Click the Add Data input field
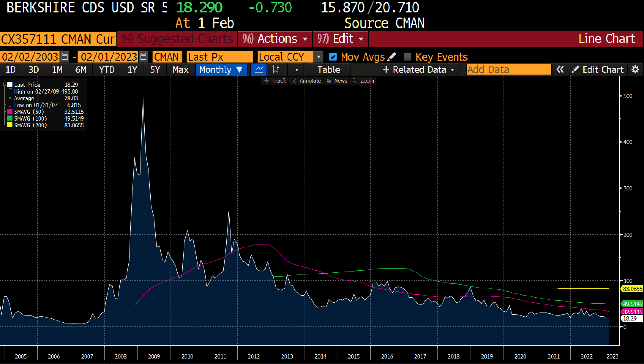644x364 pixels. click(509, 69)
